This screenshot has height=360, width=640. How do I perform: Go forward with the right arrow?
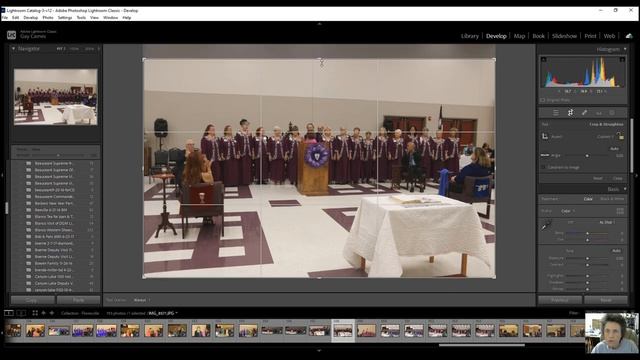tap(52, 313)
